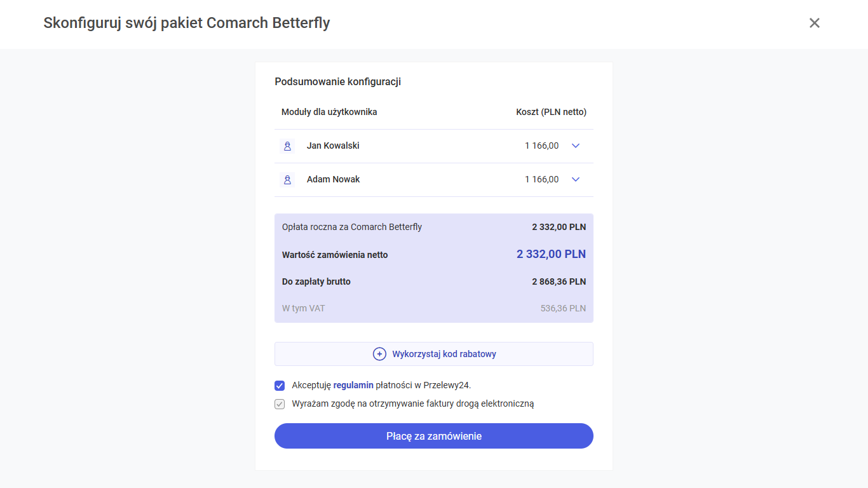
Task: Select the Adam Nowak user name
Action: 333,179
